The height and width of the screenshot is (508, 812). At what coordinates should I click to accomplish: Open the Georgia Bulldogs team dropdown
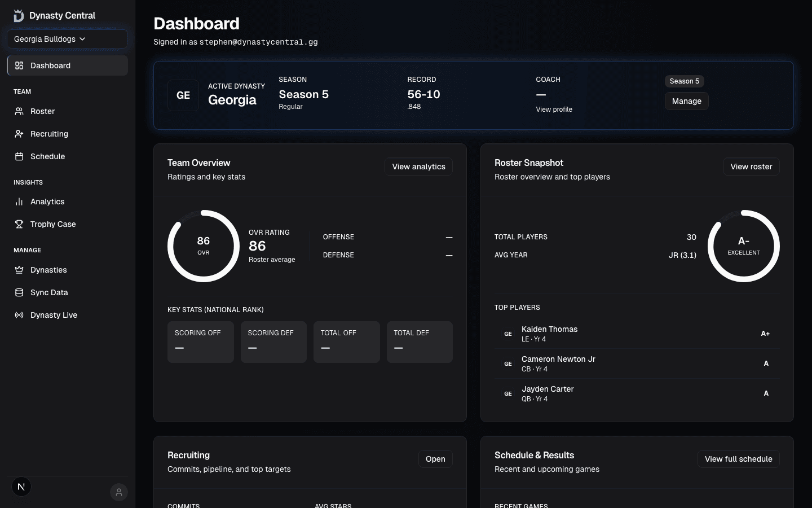[x=67, y=39]
